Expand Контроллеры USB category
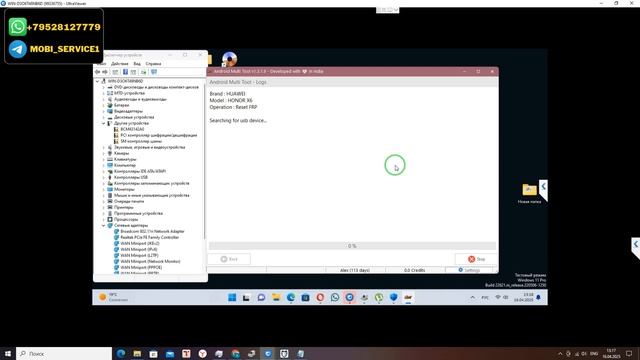The image size is (640, 360). coord(104,177)
